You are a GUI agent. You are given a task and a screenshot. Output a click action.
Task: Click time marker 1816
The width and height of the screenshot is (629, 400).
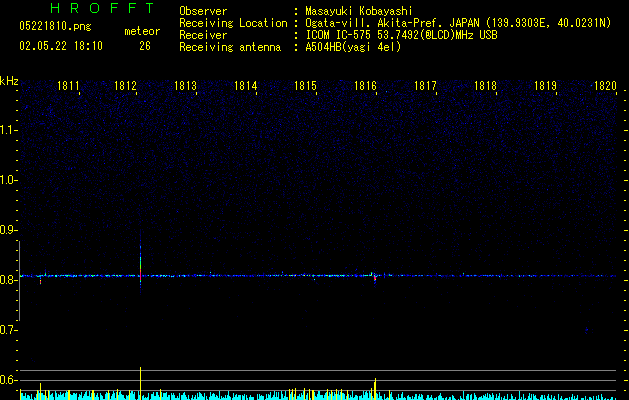click(365, 86)
